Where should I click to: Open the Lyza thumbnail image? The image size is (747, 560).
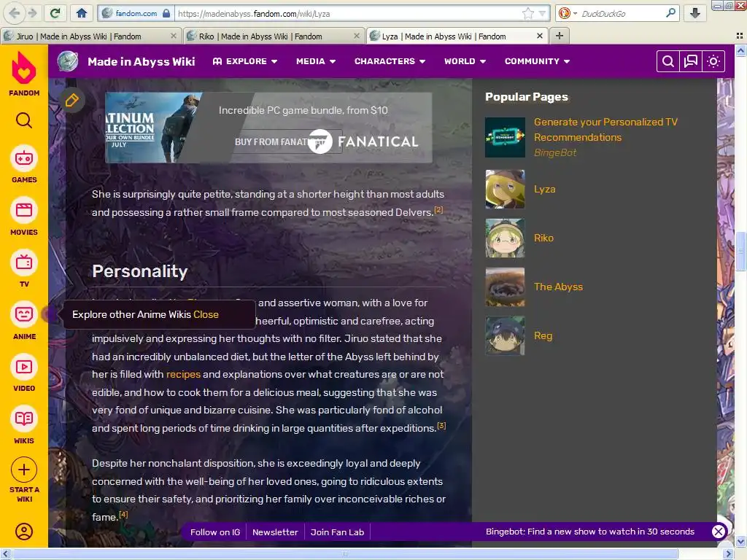point(505,189)
